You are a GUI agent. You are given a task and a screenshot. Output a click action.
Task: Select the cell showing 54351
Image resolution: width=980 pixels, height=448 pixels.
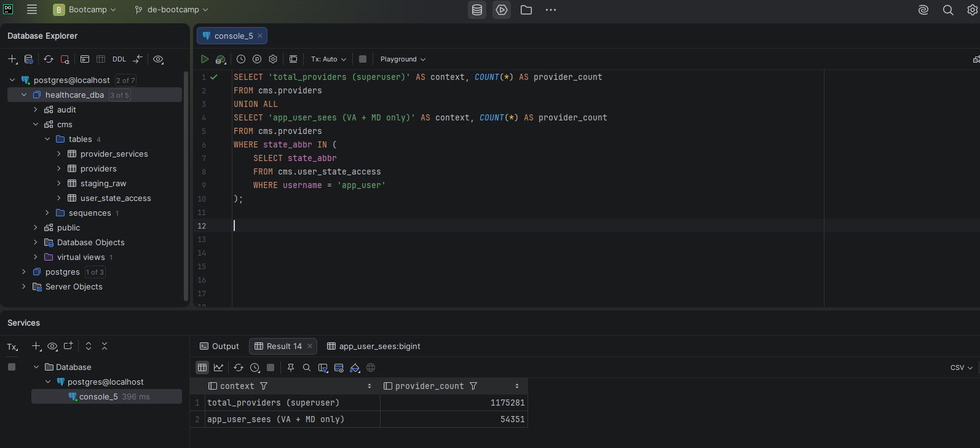pos(454,419)
